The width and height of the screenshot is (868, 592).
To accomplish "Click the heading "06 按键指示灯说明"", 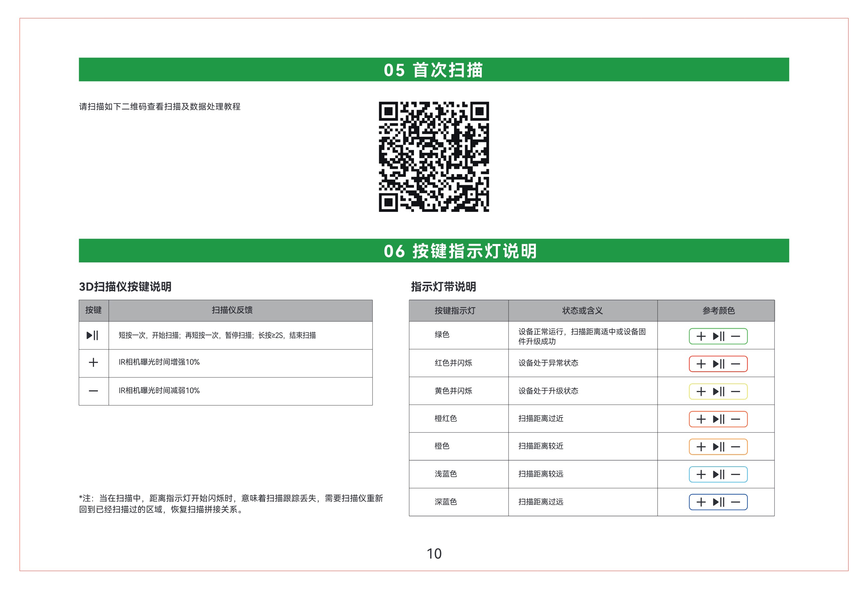I will (460, 251).
